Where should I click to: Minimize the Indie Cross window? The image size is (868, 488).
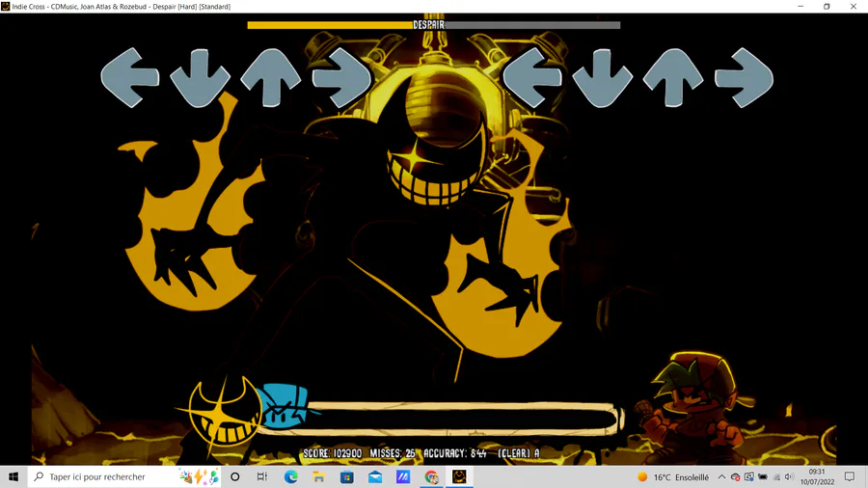click(800, 7)
